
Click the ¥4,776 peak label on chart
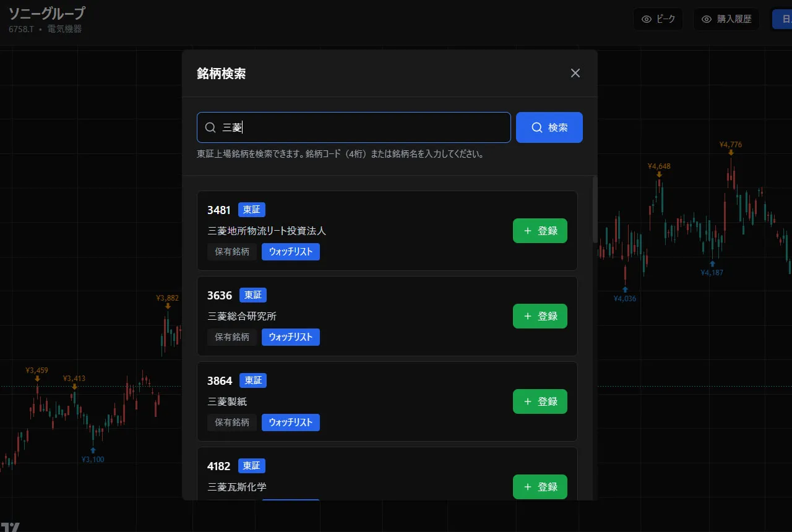click(x=731, y=145)
